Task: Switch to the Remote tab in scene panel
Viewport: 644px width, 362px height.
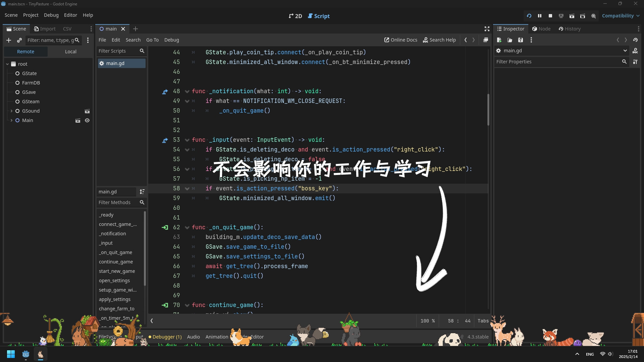Action: click(x=25, y=51)
